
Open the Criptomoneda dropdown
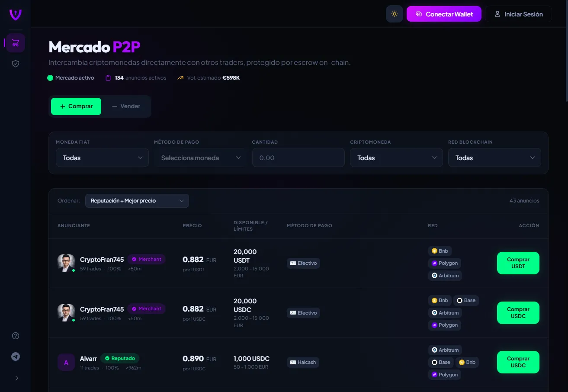pos(396,158)
